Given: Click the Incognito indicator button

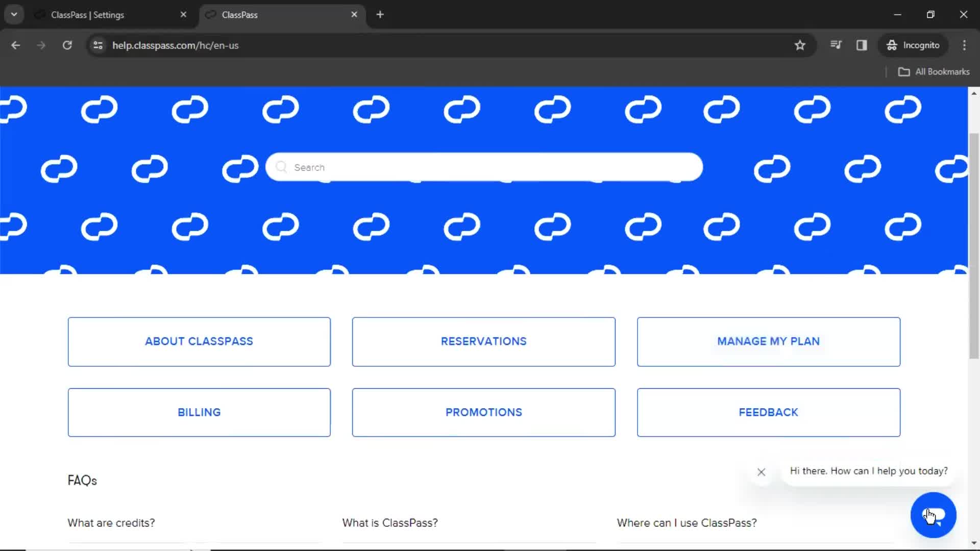Looking at the screenshot, I should [913, 45].
